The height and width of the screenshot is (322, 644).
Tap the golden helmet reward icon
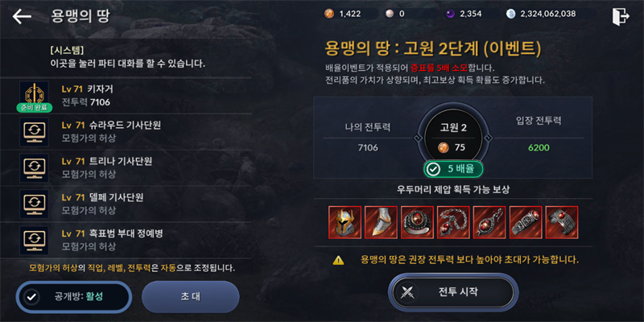[345, 222]
